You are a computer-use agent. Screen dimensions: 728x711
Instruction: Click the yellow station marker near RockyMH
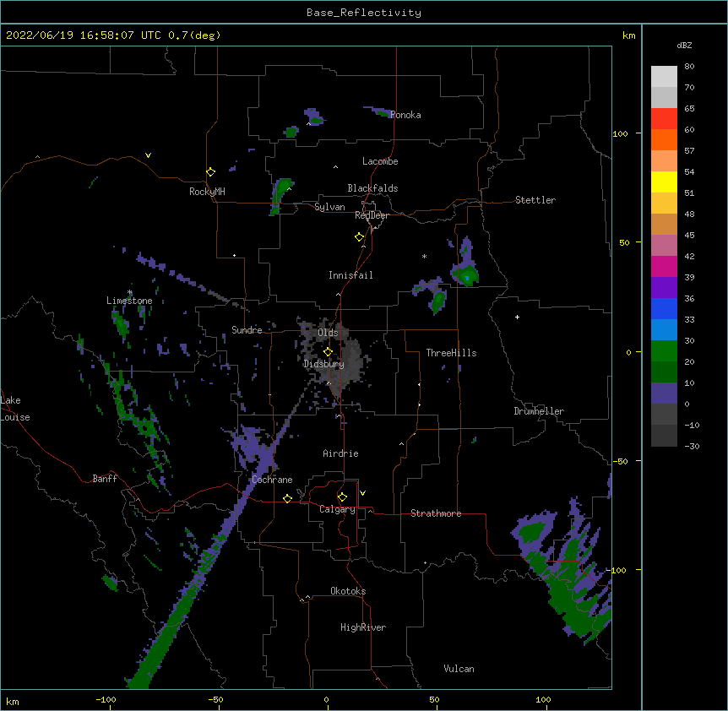coord(211,172)
